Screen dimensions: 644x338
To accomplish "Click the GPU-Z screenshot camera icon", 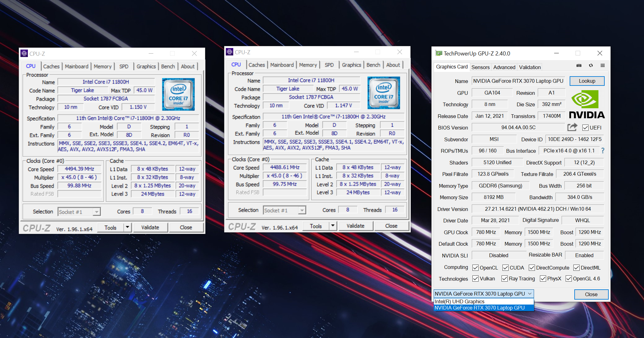I will click(x=579, y=66).
